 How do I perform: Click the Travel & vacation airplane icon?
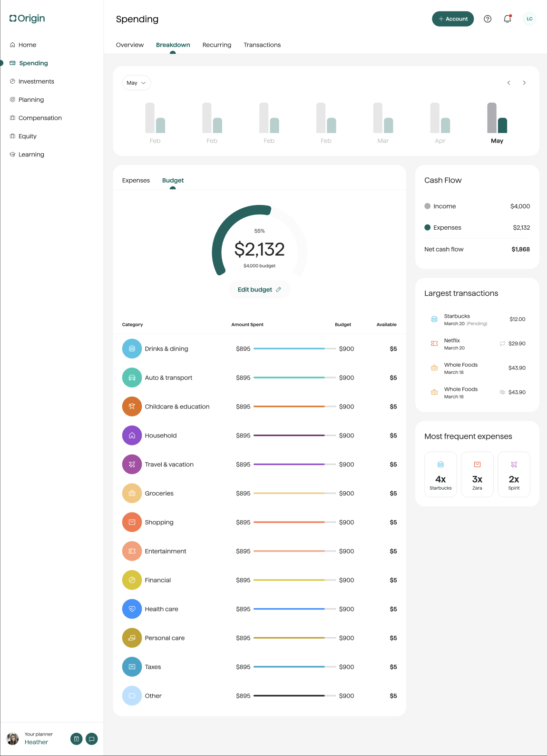[132, 465]
